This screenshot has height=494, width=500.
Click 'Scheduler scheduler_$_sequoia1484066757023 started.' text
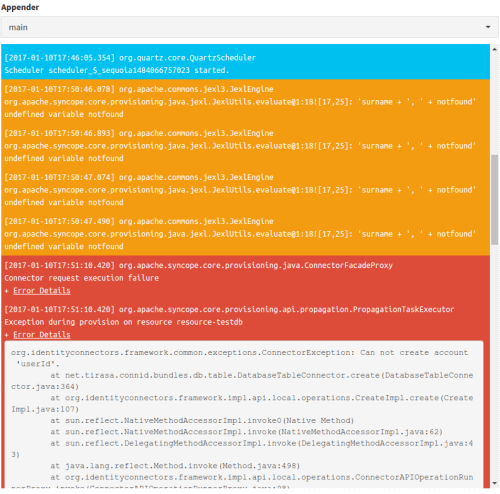117,70
